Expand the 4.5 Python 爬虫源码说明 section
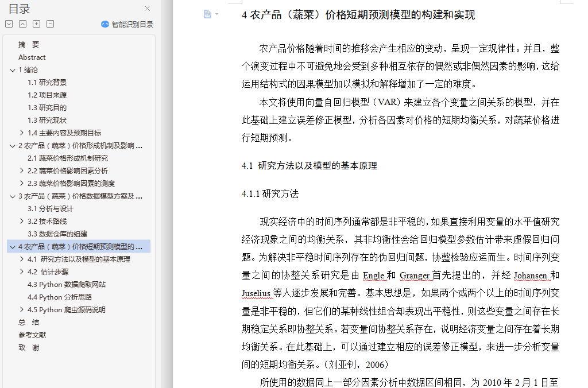Screen dimensions: 588x388 (x=22, y=309)
